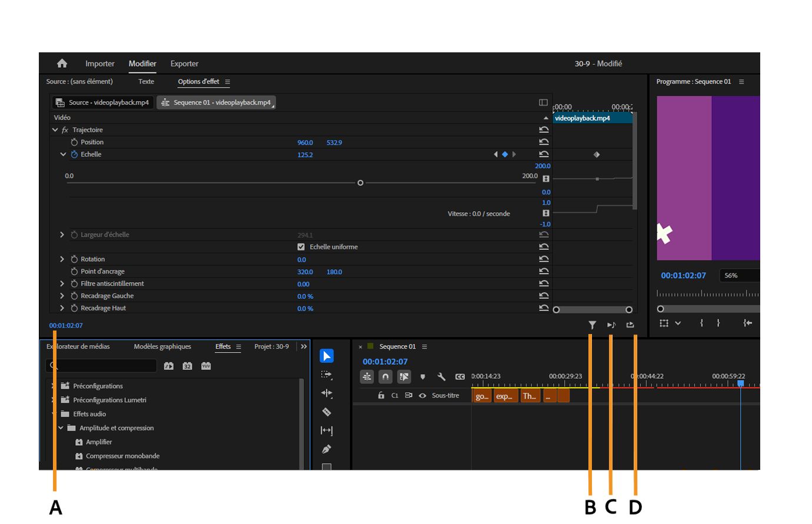Select the Track Select Forward tool

tap(327, 375)
